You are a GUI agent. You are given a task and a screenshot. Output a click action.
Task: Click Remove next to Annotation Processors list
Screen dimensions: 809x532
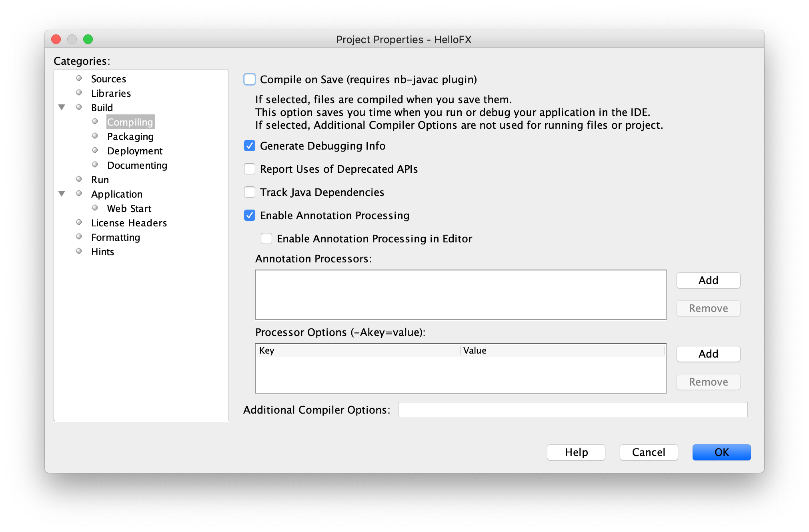[708, 308]
